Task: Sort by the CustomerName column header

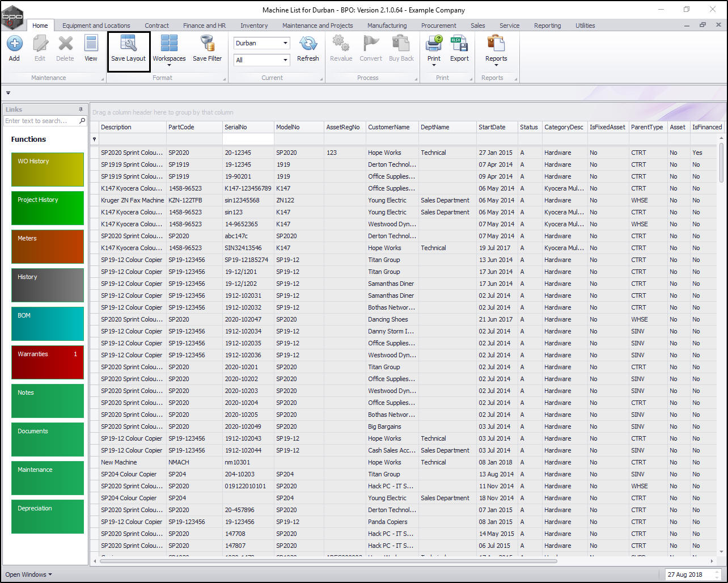Action: click(x=392, y=127)
